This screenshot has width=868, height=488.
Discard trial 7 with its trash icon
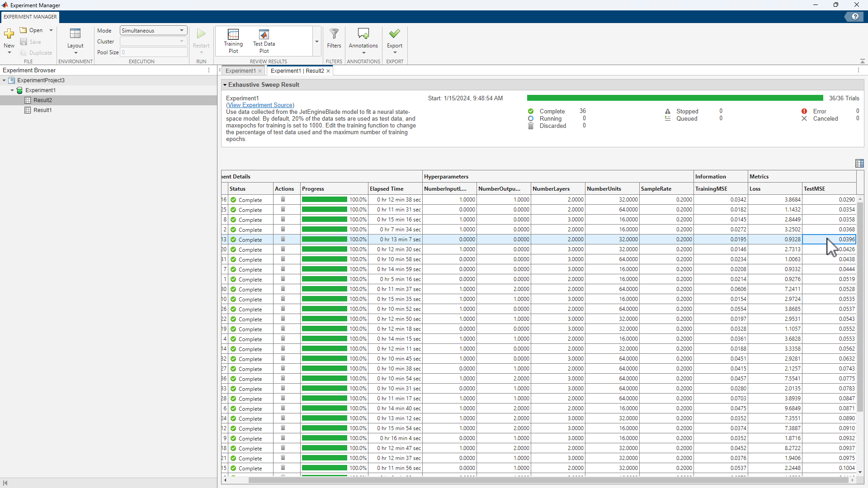pos(283,269)
